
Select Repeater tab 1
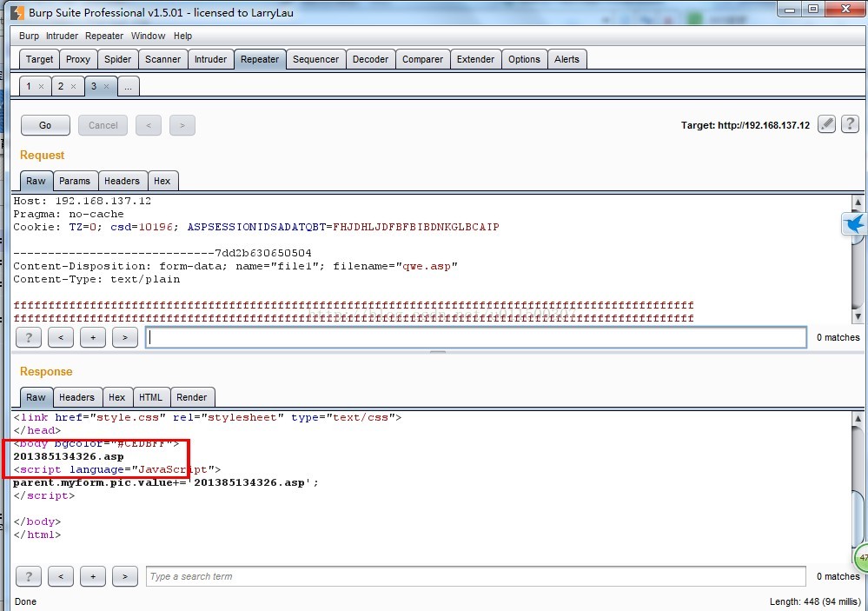tap(29, 86)
